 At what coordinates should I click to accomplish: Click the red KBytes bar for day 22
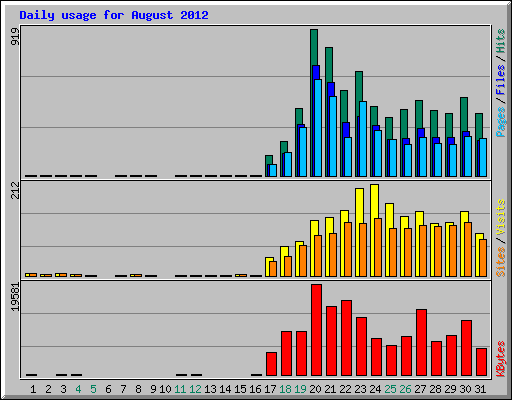pos(346,338)
